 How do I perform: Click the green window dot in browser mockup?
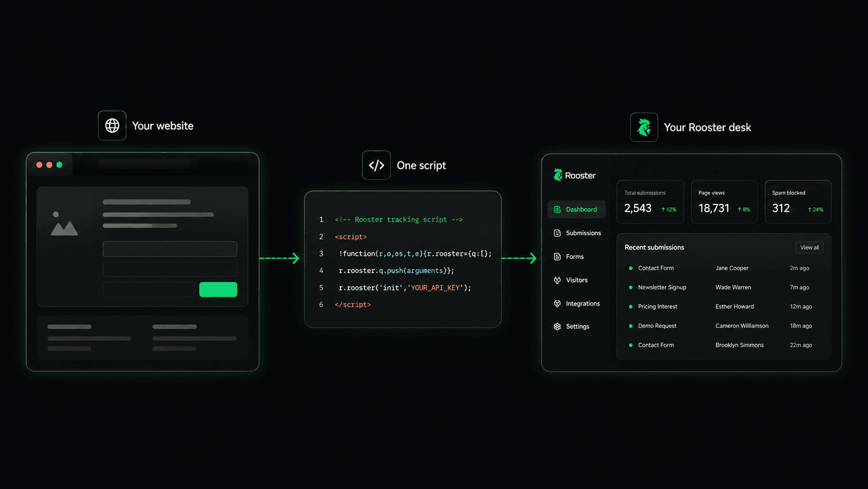[x=59, y=165]
